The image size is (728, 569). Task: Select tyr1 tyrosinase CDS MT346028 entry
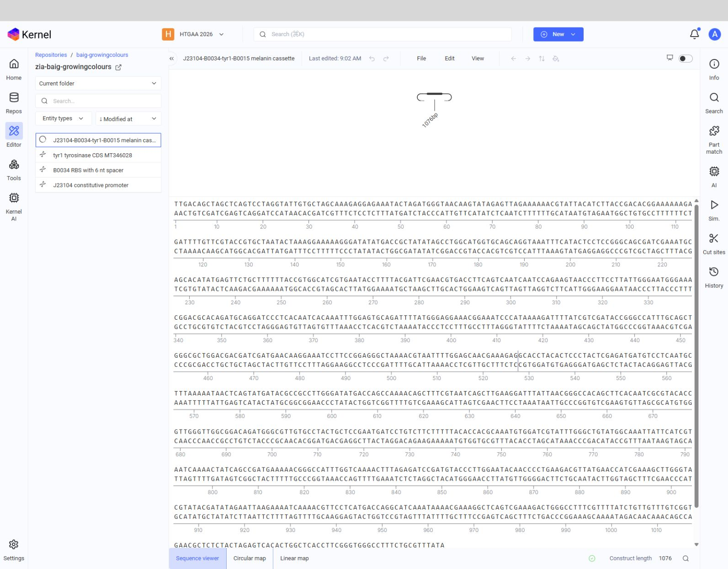(98, 155)
